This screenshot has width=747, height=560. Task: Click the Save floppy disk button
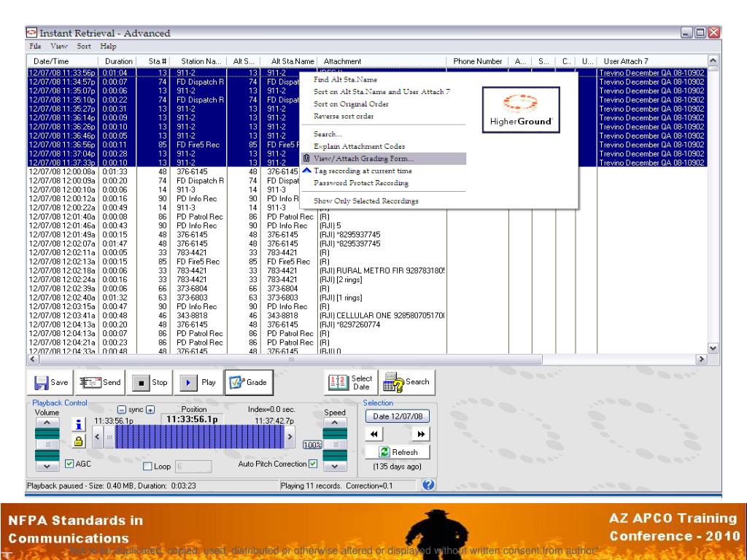point(51,382)
